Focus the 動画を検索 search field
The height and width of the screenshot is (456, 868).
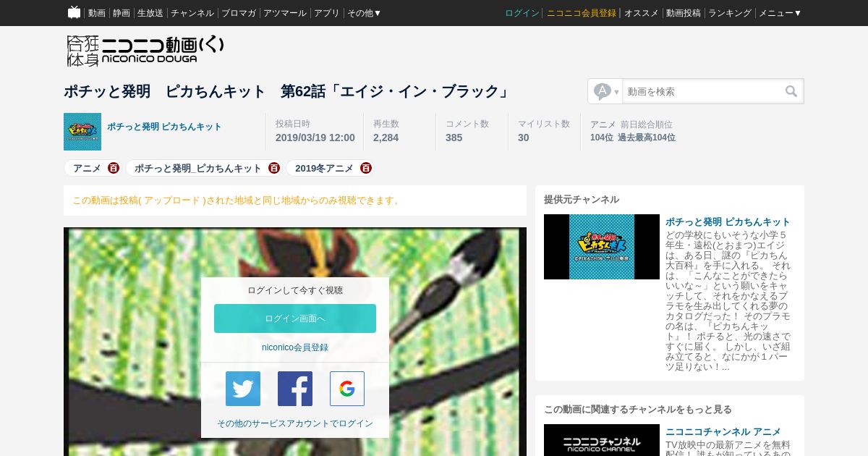click(702, 91)
